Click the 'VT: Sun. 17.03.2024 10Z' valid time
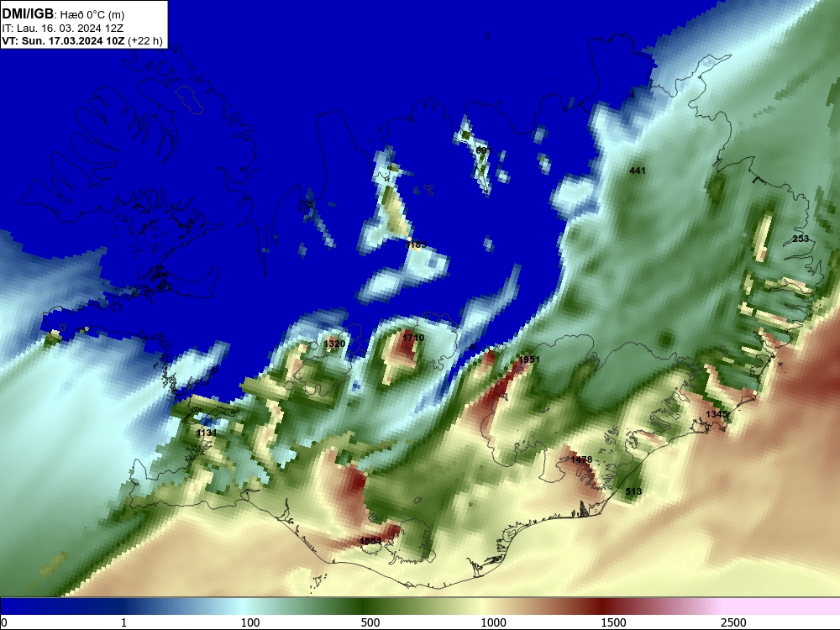This screenshot has width=840, height=630. tap(63, 40)
